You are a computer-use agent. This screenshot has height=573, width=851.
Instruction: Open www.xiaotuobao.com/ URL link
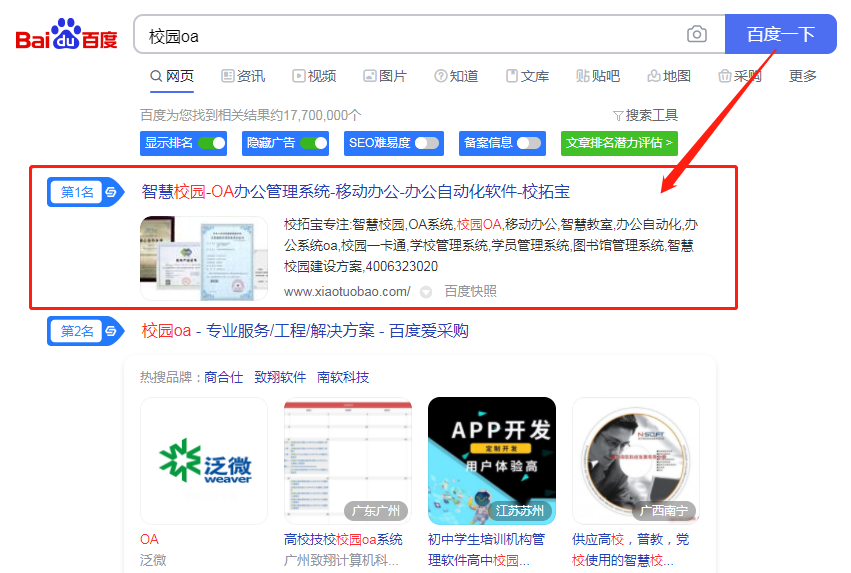tap(347, 291)
